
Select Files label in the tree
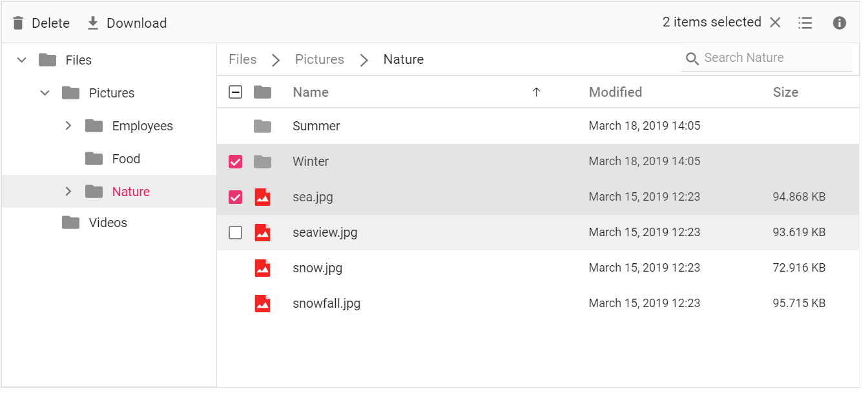[79, 60]
